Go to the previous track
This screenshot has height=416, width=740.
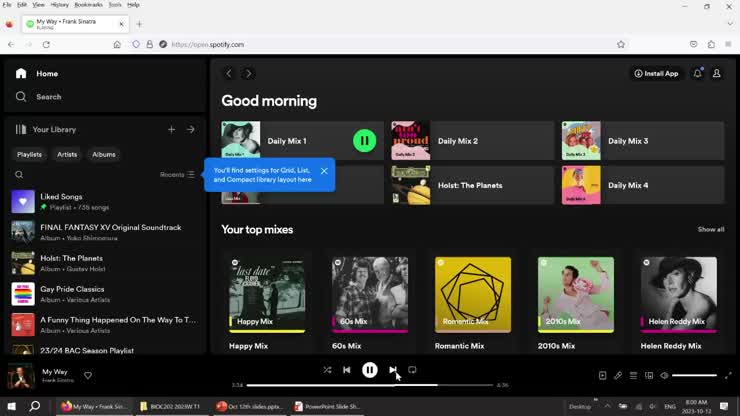coord(347,370)
